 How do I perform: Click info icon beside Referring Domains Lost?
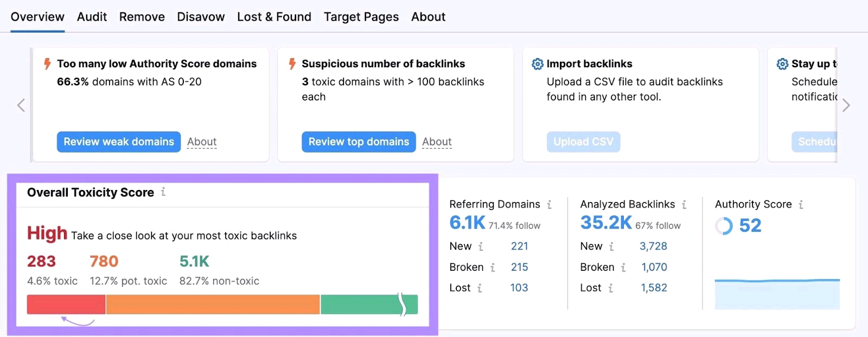point(480,288)
